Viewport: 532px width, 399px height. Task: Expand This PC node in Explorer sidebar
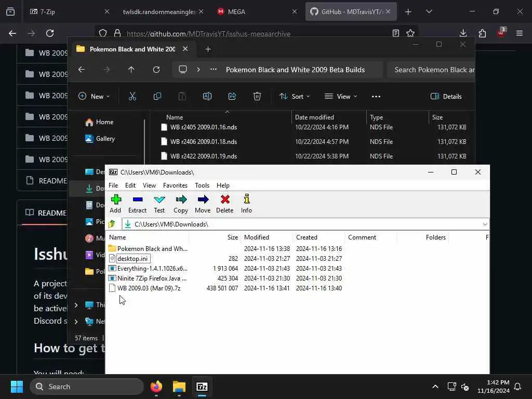pos(76,305)
